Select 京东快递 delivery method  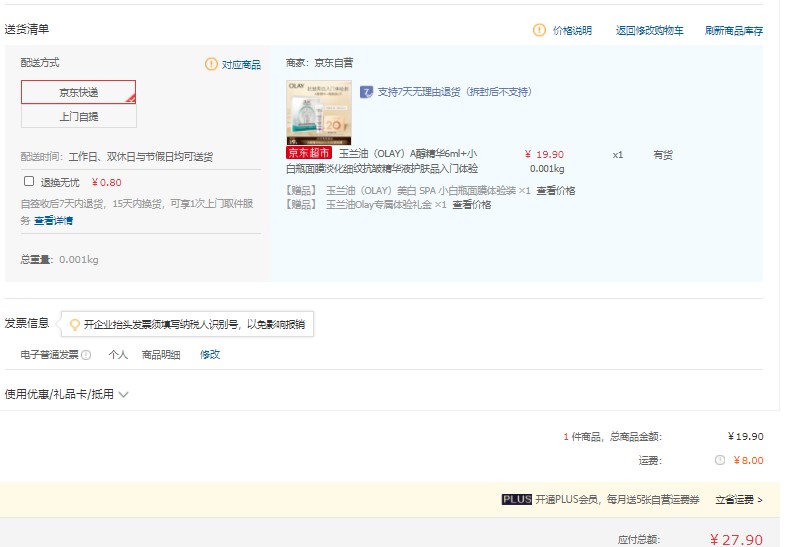[79, 92]
